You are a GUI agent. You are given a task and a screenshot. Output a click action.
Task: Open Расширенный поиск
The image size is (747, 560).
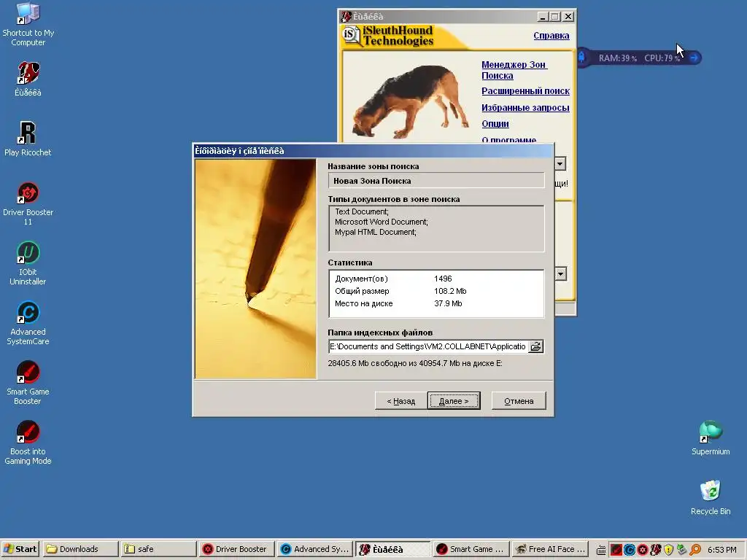point(525,91)
